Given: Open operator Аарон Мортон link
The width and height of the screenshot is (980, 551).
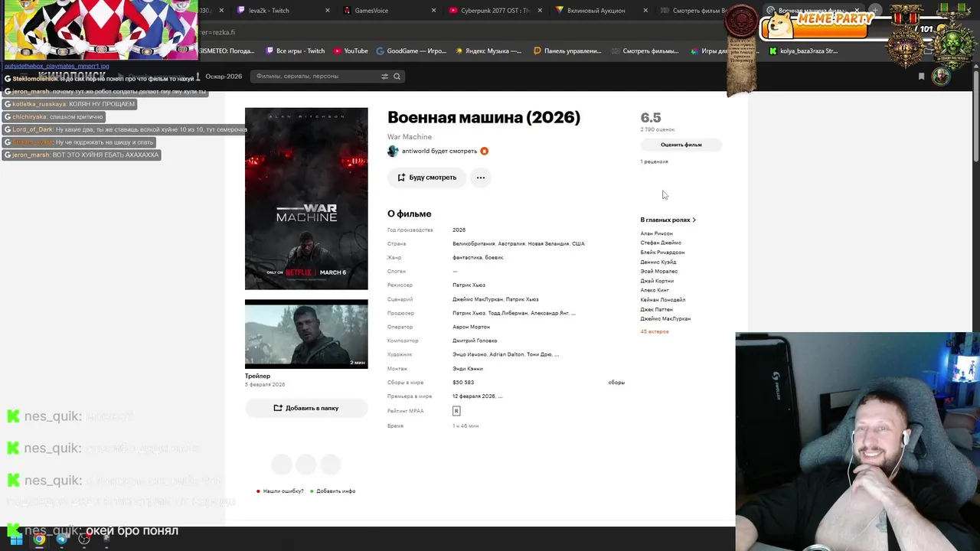Looking at the screenshot, I should click(x=471, y=327).
